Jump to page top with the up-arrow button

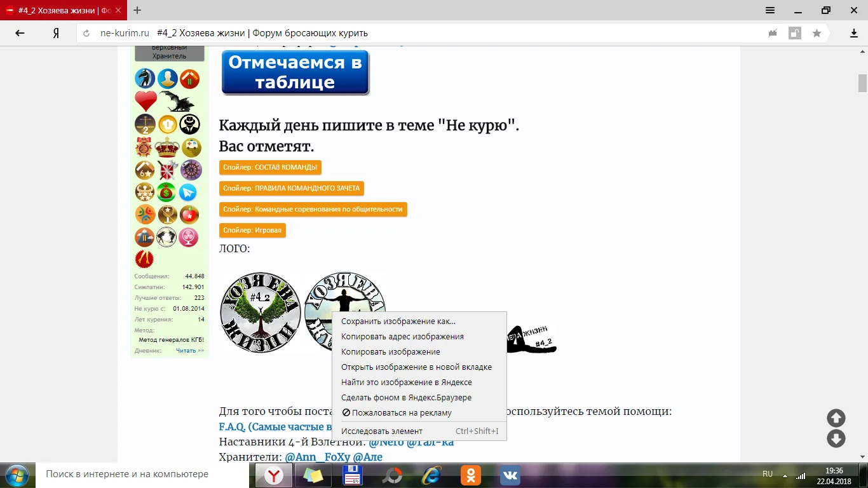836,418
